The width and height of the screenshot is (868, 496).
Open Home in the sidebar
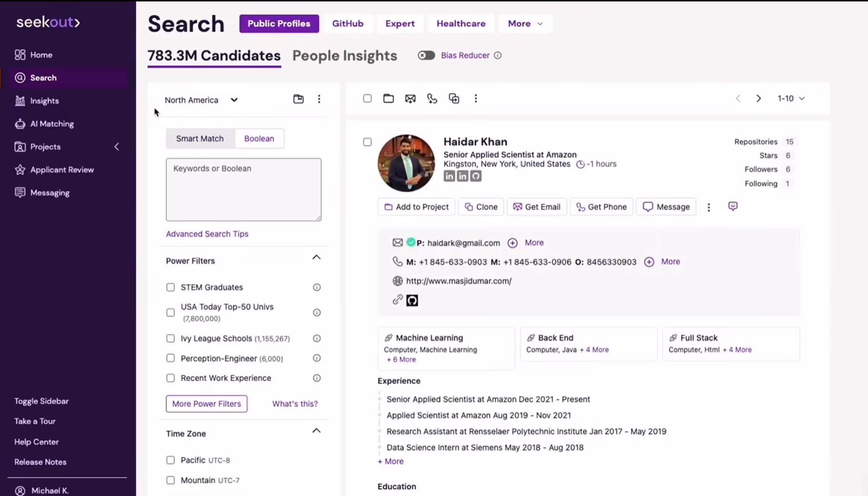(33, 55)
